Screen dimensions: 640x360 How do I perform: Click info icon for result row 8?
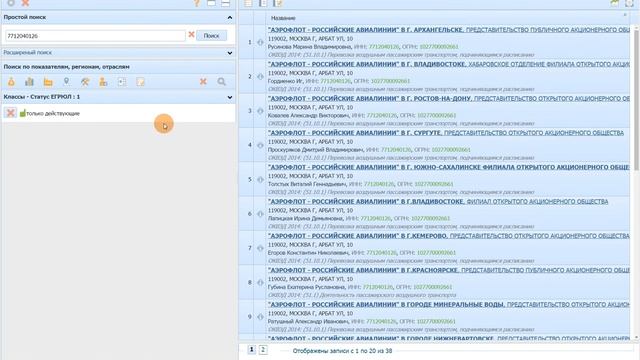[260, 282]
